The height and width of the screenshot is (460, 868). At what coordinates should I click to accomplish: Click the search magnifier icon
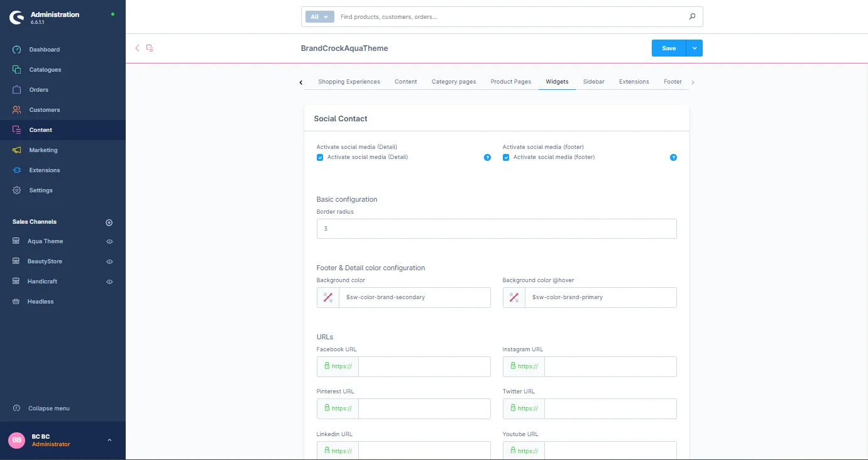(692, 17)
